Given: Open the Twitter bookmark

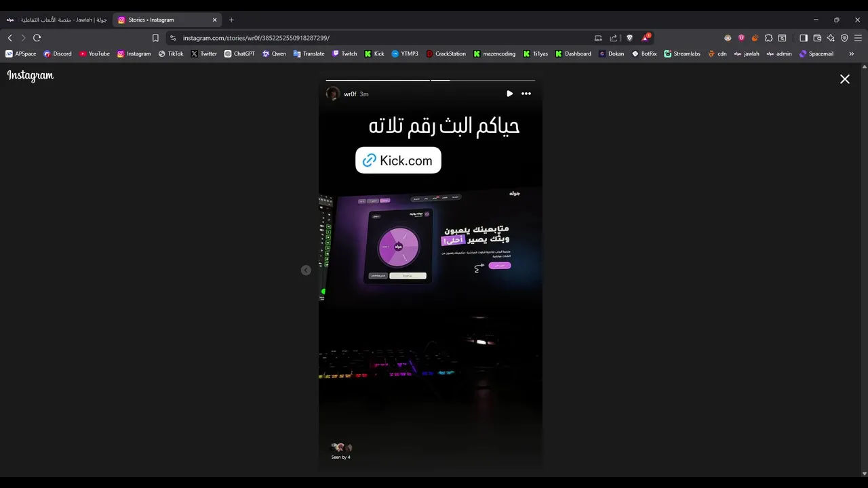Looking at the screenshot, I should coord(204,54).
